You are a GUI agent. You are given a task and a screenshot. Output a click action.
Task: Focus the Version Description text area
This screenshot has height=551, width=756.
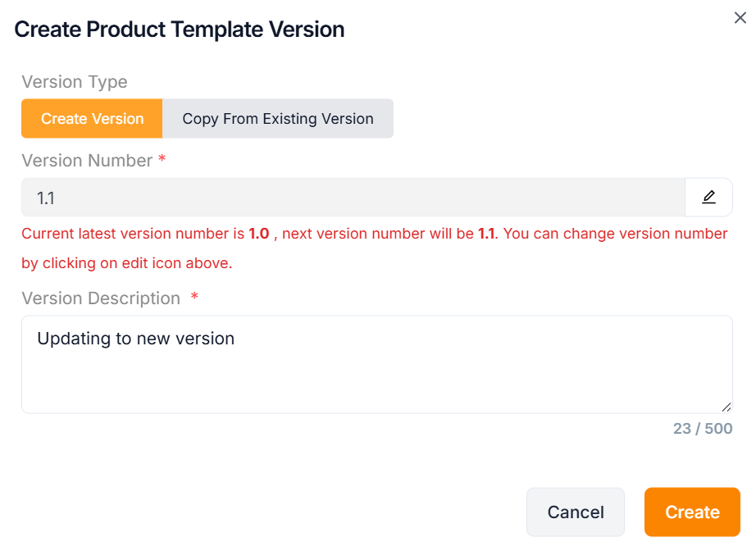[376, 364]
